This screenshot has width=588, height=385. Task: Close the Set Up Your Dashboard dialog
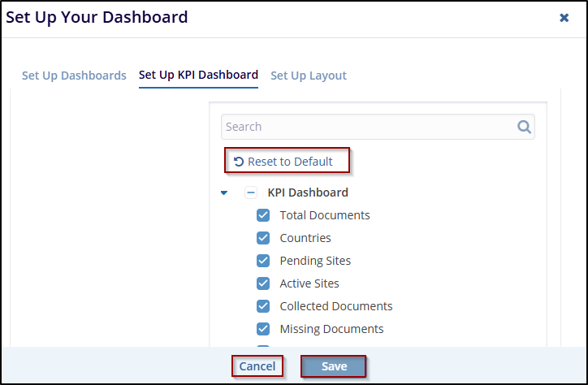pos(564,17)
